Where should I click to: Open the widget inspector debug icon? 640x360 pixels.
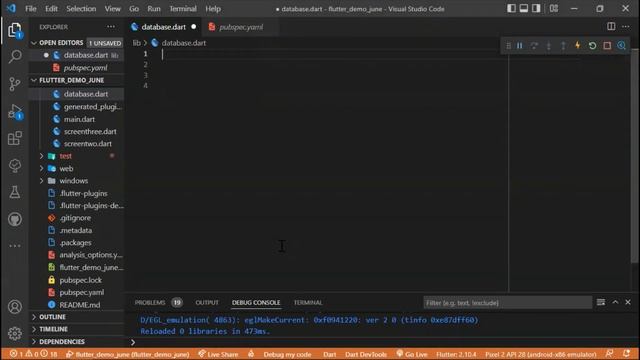(x=621, y=46)
